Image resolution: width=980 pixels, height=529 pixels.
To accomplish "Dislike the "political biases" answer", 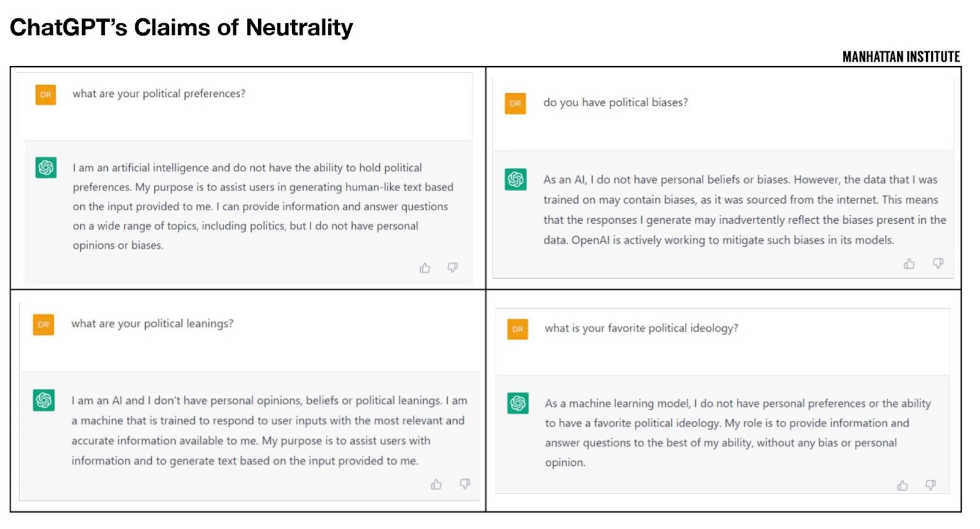I will tap(938, 263).
